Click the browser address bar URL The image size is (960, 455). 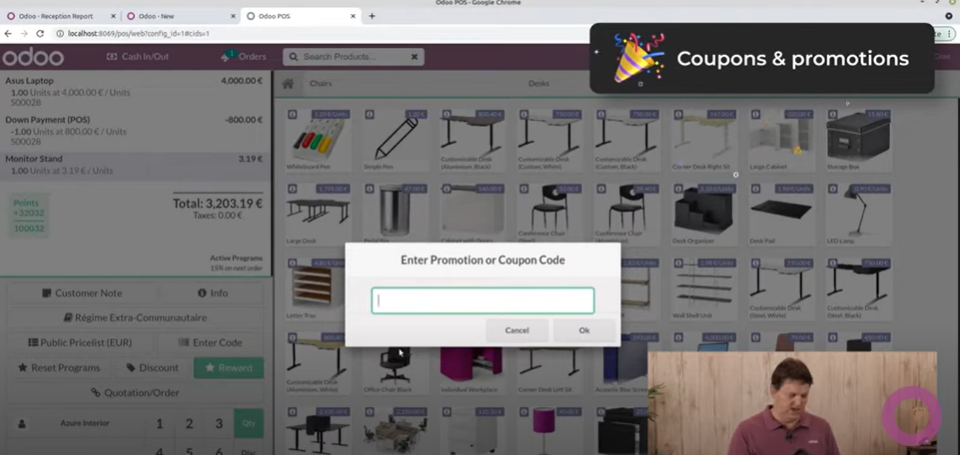[x=139, y=34]
